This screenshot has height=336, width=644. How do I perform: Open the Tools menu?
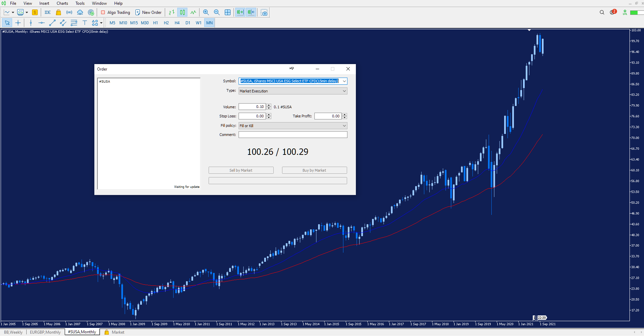pos(80,3)
